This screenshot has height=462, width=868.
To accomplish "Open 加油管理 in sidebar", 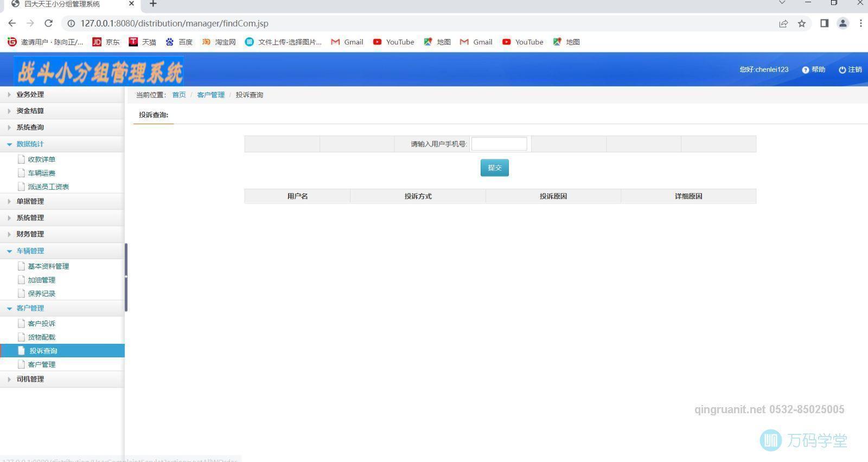I will click(x=41, y=280).
